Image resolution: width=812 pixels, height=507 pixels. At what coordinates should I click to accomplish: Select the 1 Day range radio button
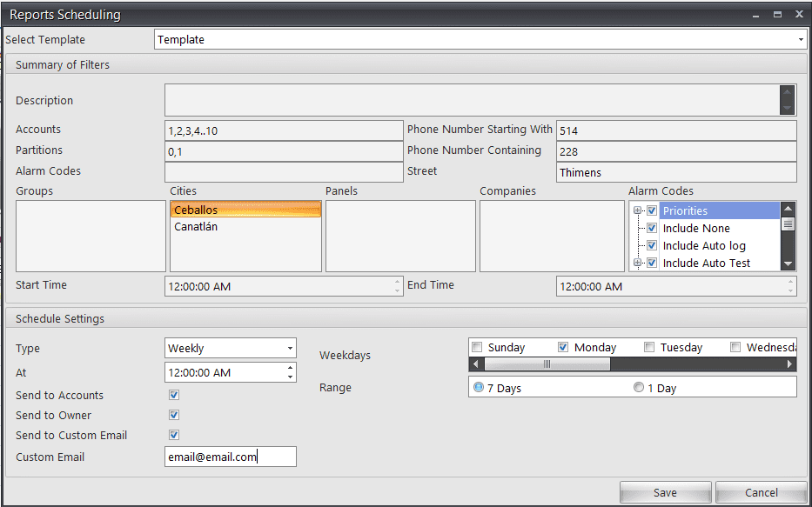(641, 387)
